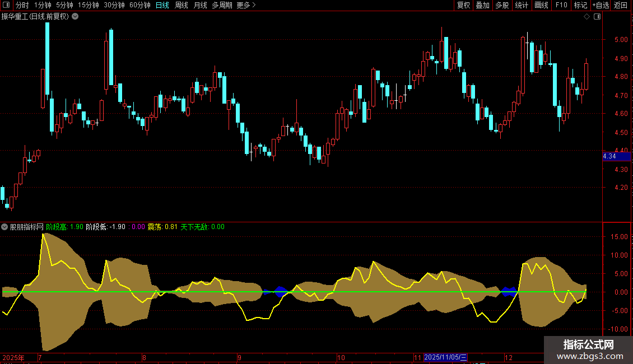The image size is (633, 364).
Task: Switch to 月线 monthly chart
Action: coord(200,5)
